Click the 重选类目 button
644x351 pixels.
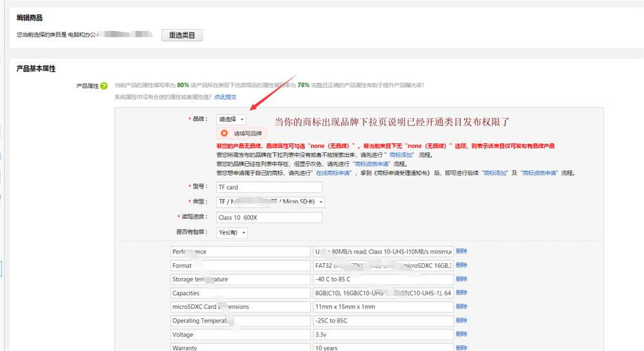click(x=182, y=35)
